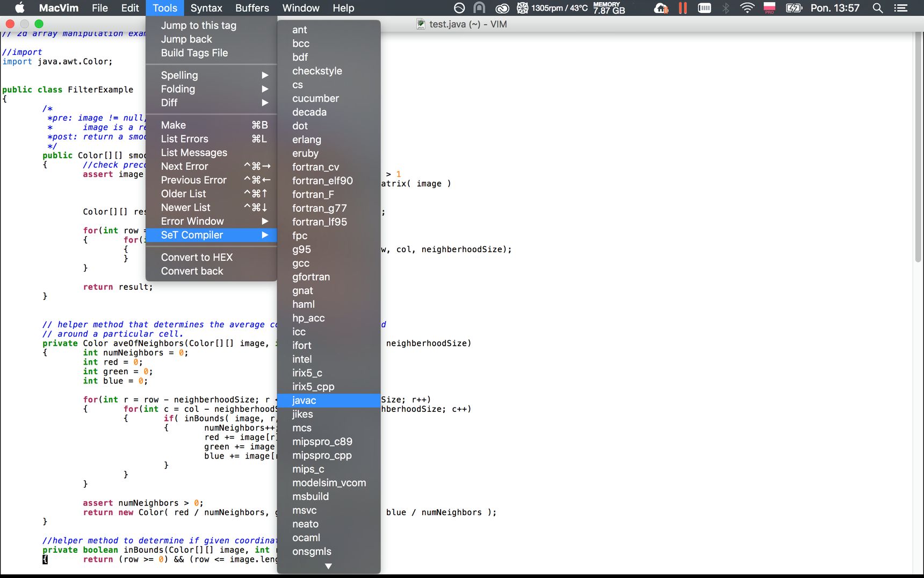Go to Next Error

pos(211,167)
